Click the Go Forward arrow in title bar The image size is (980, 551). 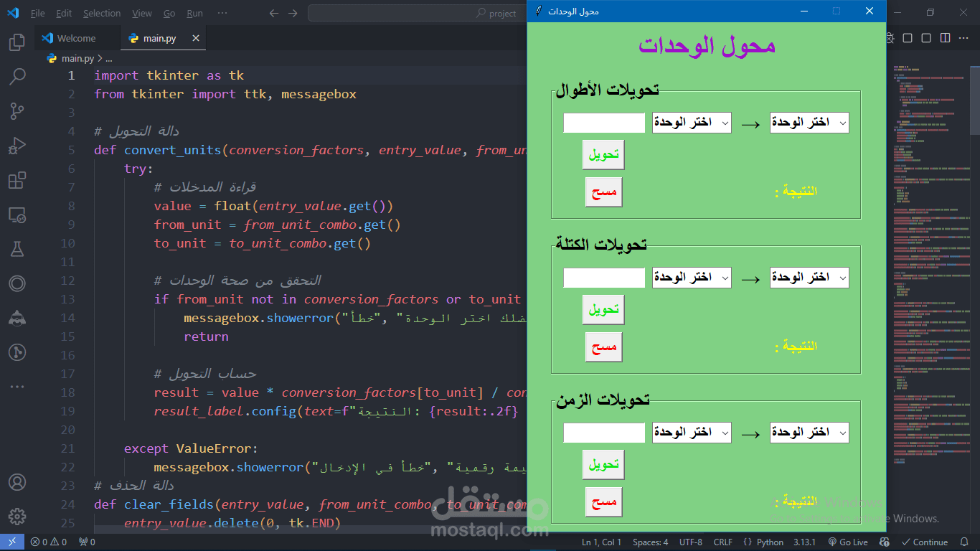point(292,13)
